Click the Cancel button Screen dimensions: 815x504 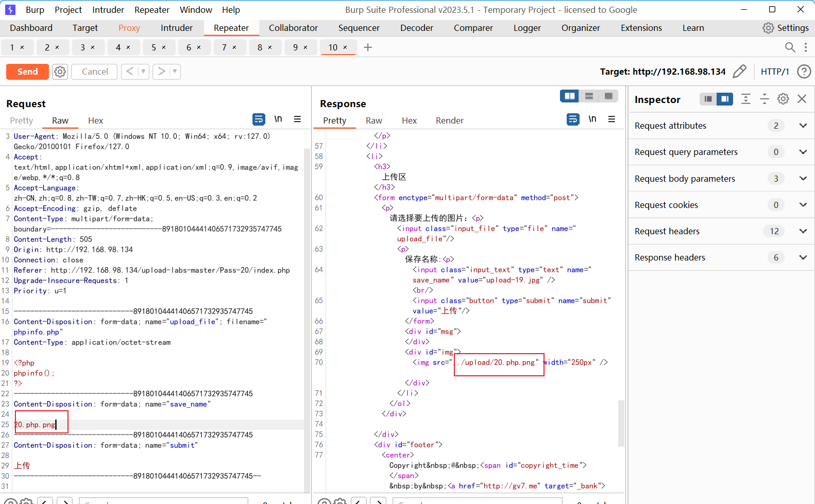[95, 72]
